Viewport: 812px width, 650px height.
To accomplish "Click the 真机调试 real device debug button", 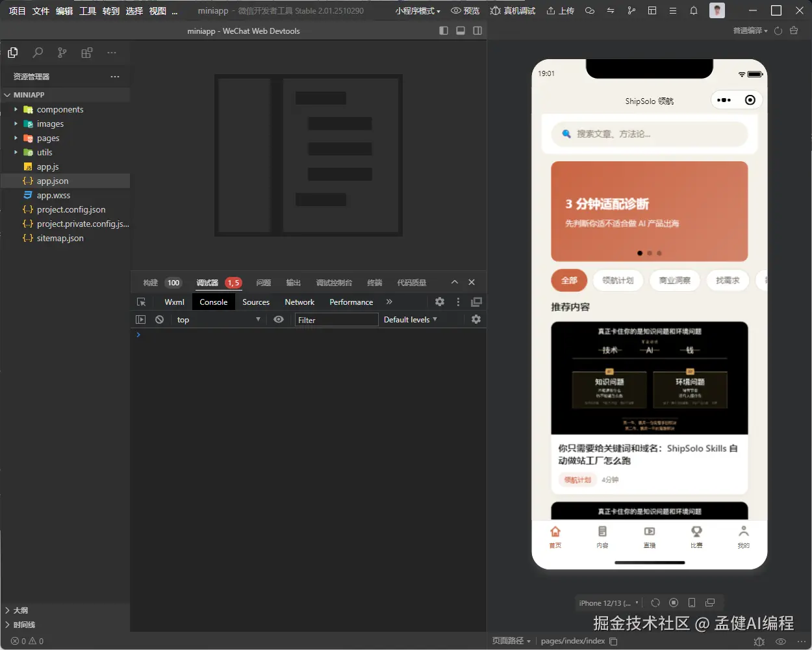I will pyautogui.click(x=513, y=10).
